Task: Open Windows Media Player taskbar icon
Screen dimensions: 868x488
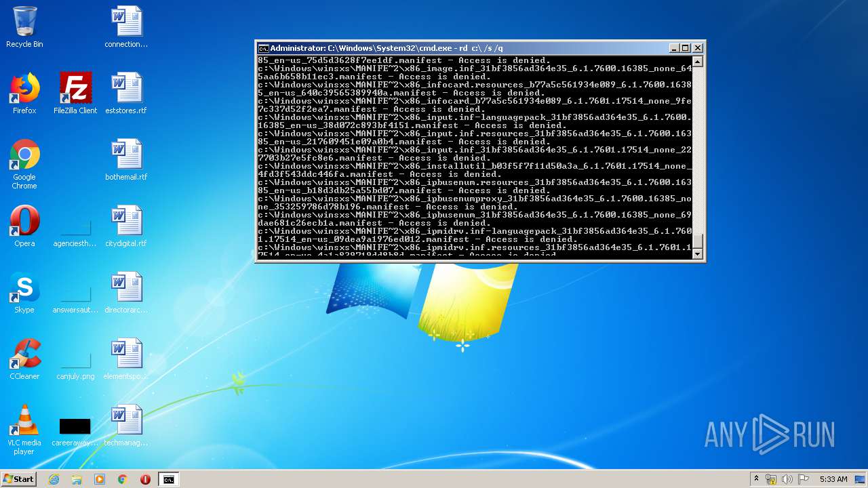Action: 100,479
